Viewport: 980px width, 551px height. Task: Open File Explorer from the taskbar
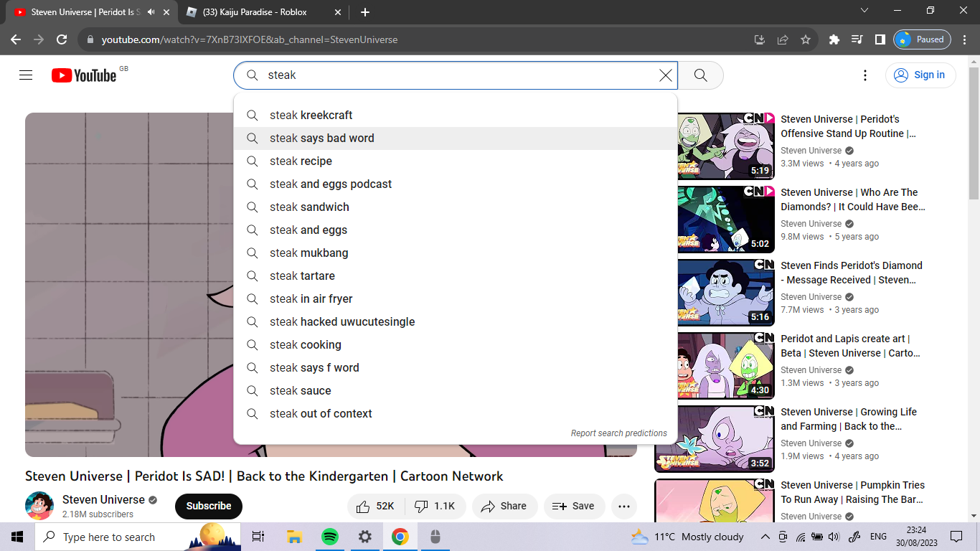tap(294, 537)
